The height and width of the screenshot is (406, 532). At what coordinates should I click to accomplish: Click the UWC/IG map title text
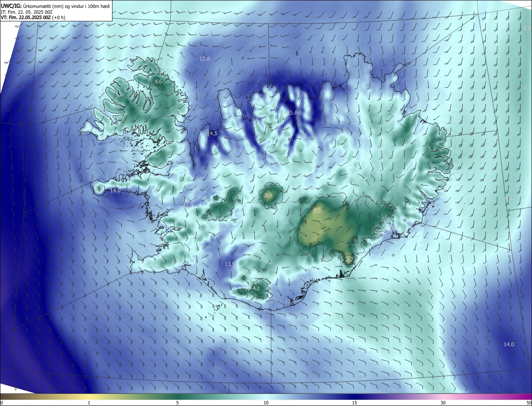55,6
